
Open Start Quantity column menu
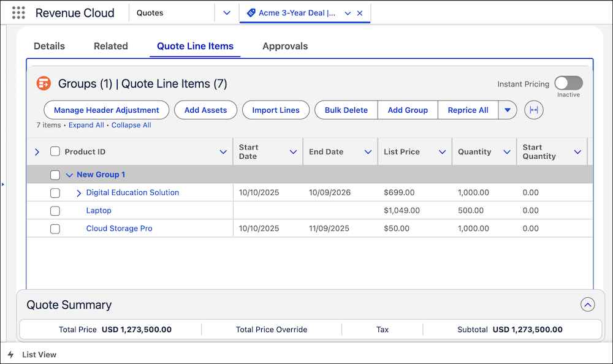(577, 152)
